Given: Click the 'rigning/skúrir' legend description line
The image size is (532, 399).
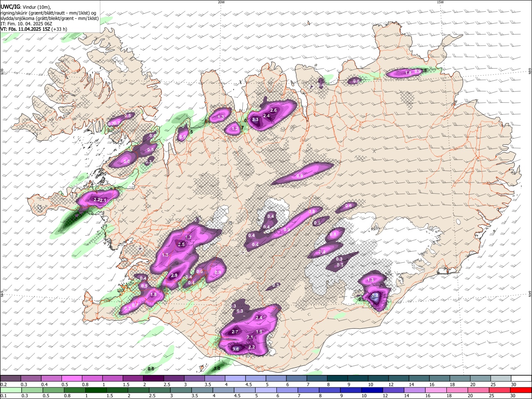Looking at the screenshot, I should coord(48,12).
